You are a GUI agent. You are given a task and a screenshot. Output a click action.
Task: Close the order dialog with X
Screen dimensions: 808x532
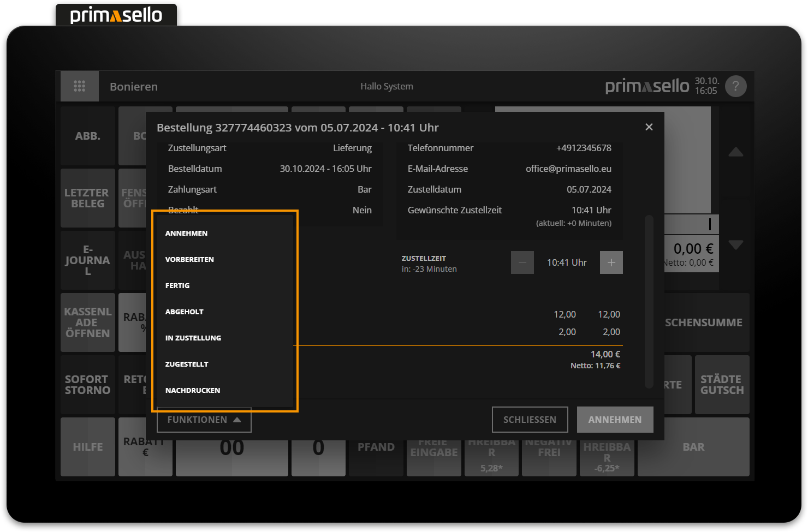649,127
